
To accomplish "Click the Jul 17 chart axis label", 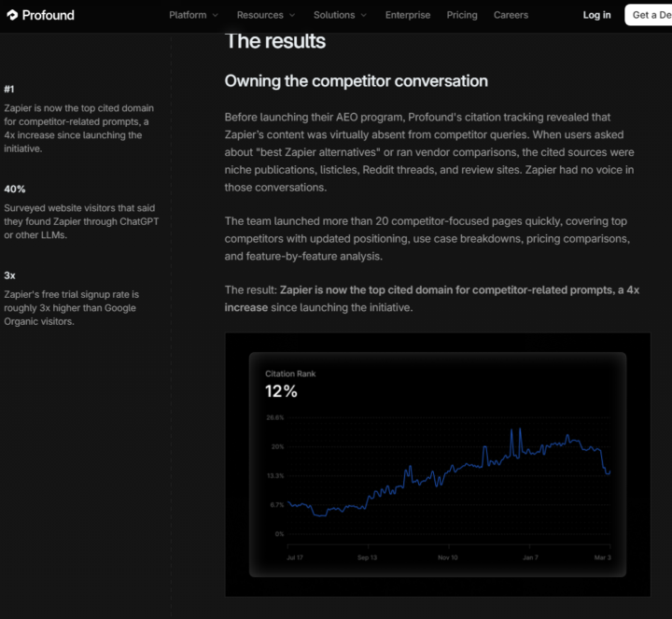I will (x=295, y=557).
